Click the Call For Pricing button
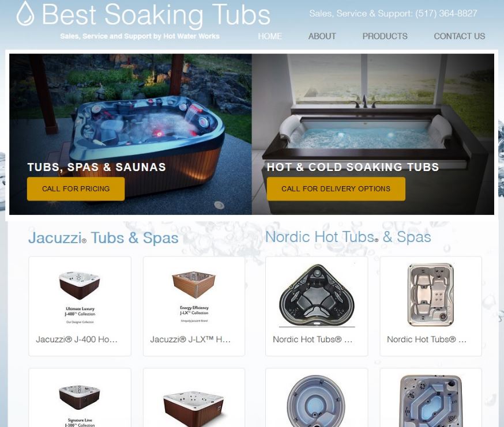 coord(76,189)
